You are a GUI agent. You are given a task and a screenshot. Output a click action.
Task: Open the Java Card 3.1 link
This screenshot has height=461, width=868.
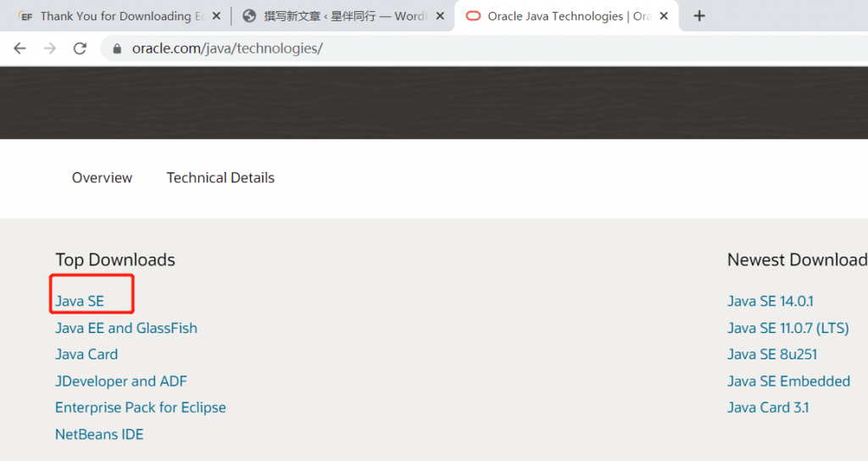[768, 408]
